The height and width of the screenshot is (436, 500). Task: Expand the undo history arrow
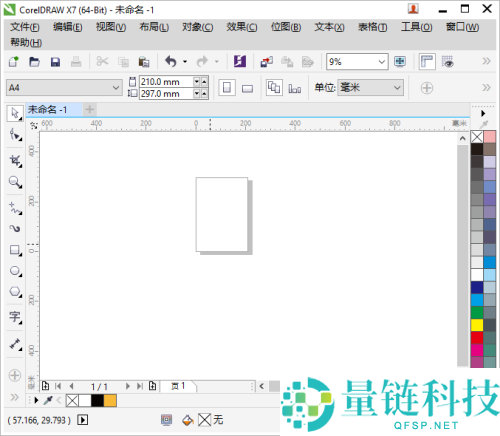185,62
